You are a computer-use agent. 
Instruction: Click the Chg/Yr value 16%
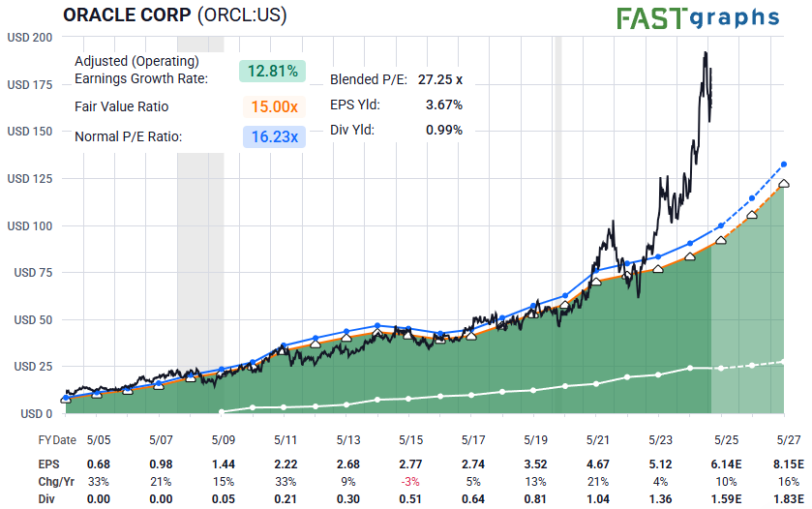pyautogui.click(x=789, y=482)
